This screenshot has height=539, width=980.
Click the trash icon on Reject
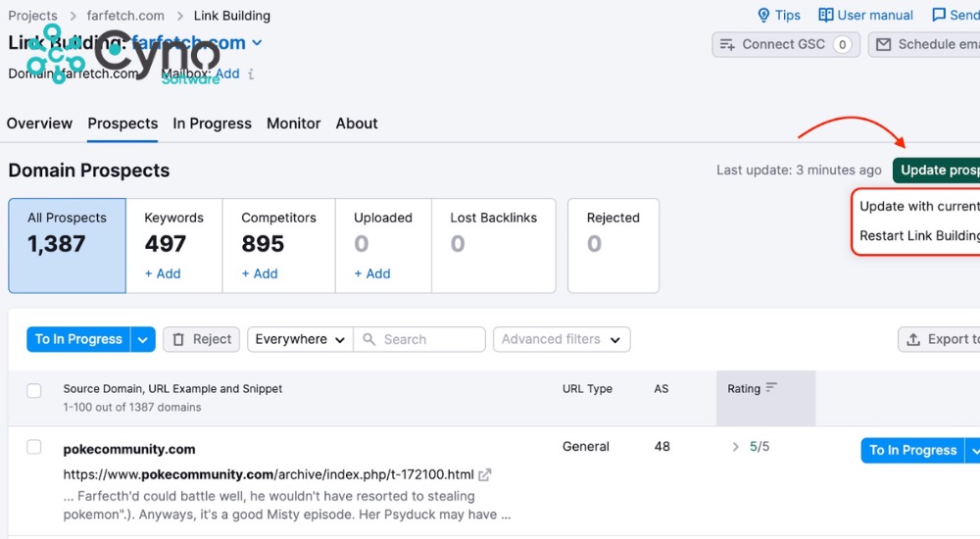coord(178,339)
